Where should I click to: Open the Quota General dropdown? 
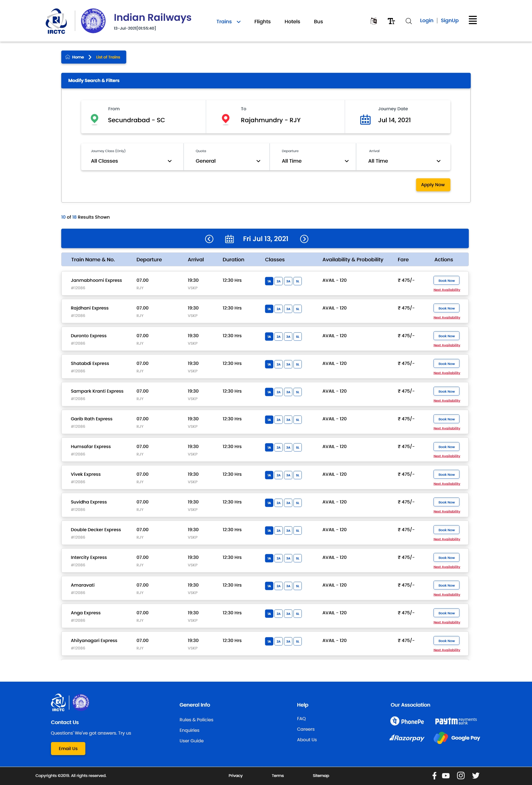point(227,161)
